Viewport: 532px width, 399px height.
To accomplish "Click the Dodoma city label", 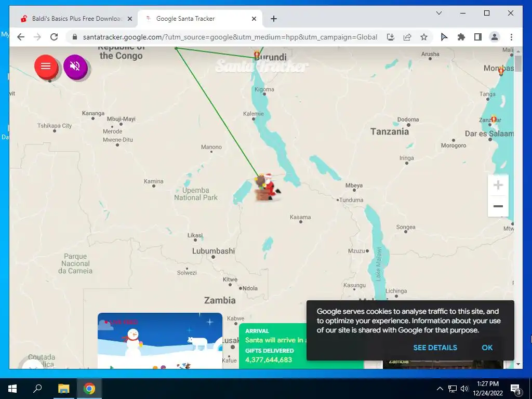I will tap(408, 119).
